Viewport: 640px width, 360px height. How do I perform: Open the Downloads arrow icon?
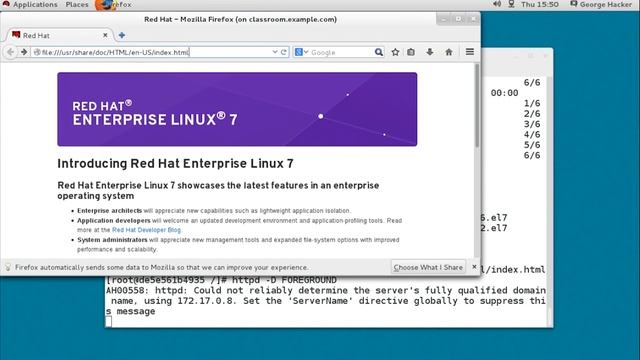click(430, 52)
